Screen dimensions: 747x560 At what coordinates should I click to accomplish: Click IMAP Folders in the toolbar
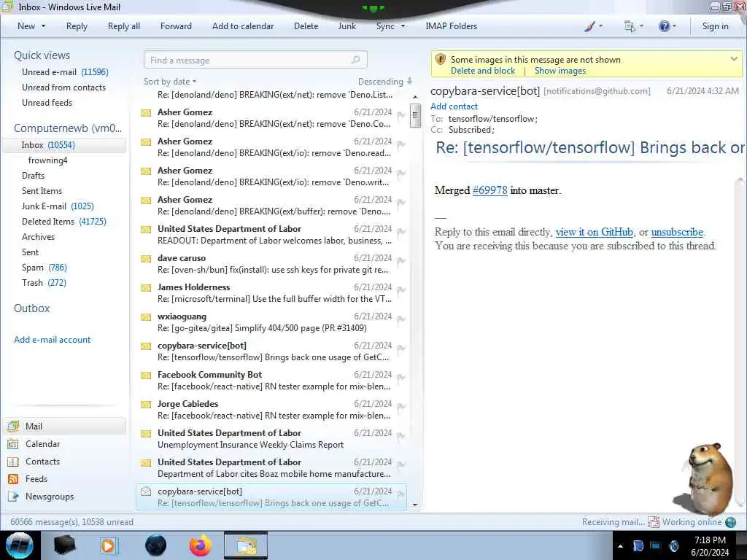point(451,26)
